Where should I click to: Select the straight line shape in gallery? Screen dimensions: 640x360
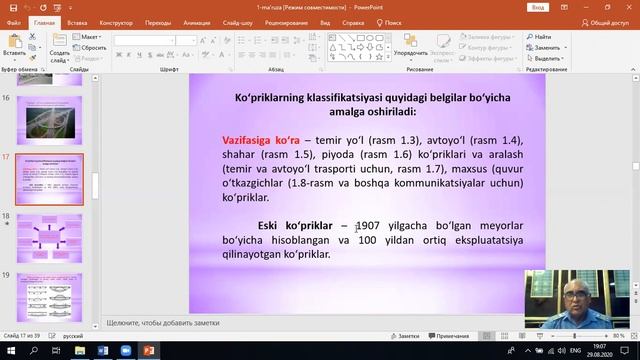[342, 38]
